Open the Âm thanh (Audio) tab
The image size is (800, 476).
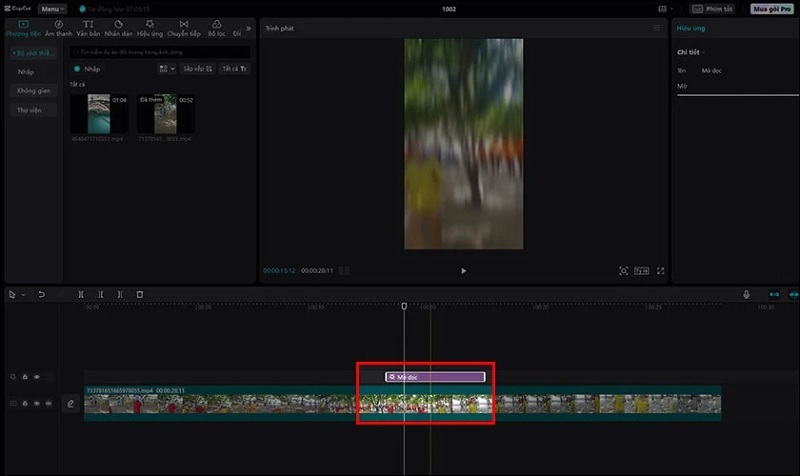(57, 27)
